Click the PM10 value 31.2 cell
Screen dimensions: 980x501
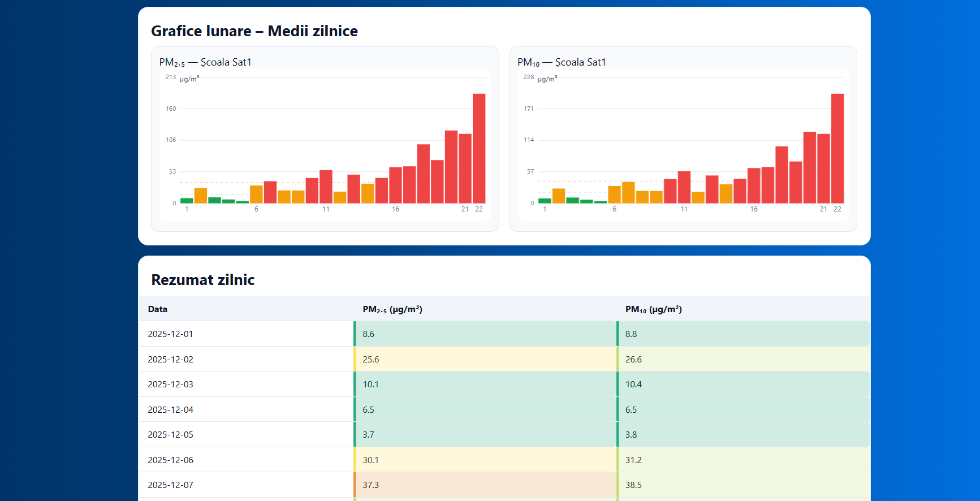(633, 460)
